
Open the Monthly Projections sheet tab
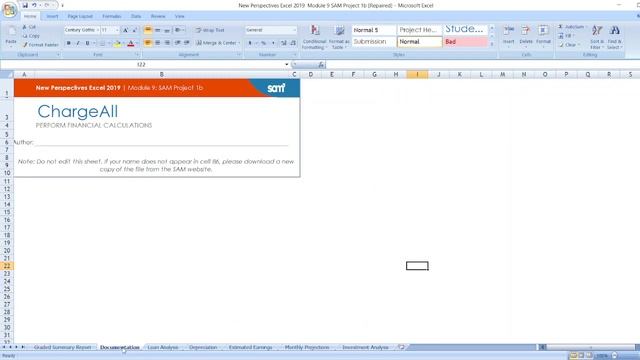tap(307, 347)
